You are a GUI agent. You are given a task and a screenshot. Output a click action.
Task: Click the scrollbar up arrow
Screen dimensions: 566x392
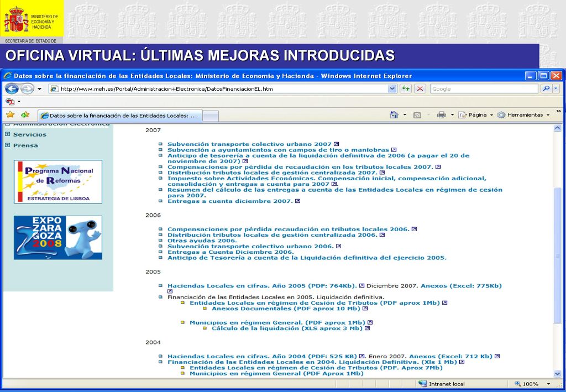click(x=557, y=128)
